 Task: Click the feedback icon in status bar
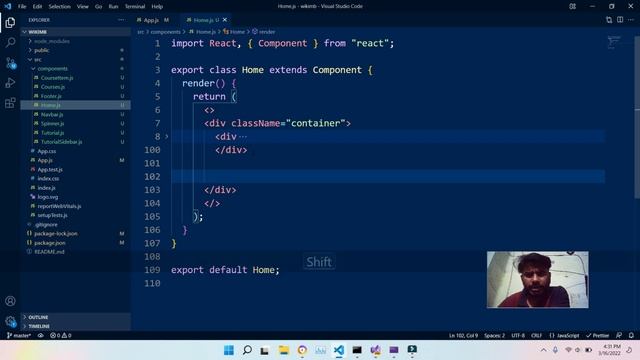tap(619, 336)
